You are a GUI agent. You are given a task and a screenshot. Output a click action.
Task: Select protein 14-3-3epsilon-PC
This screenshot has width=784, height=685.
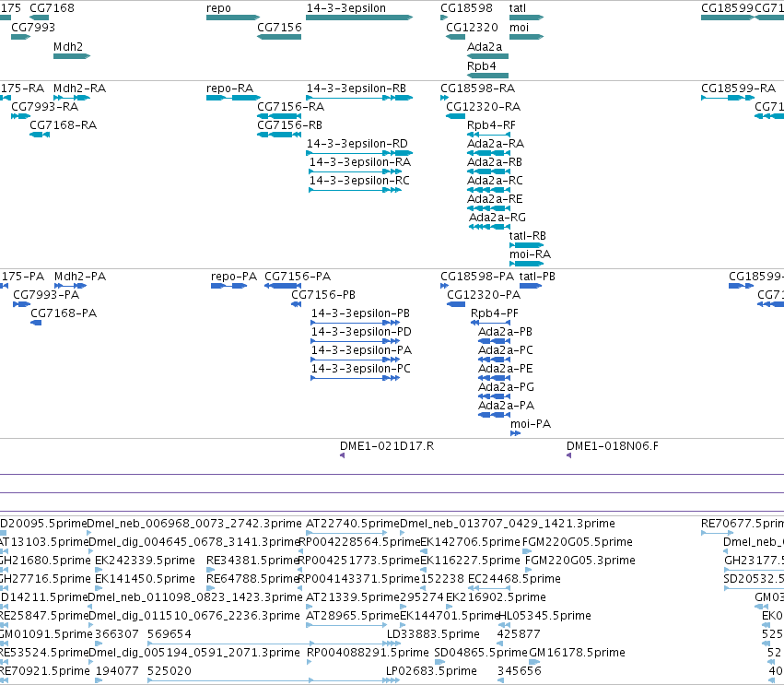pos(355,378)
